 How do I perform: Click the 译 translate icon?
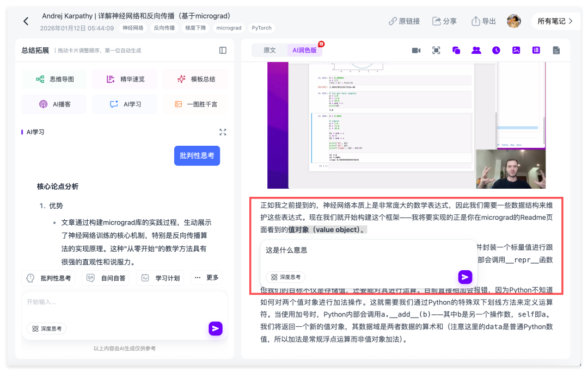[536, 50]
